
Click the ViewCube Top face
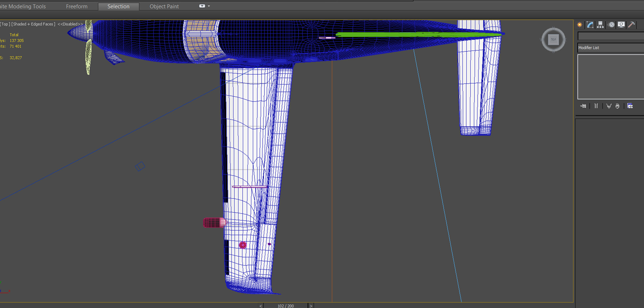[553, 40]
